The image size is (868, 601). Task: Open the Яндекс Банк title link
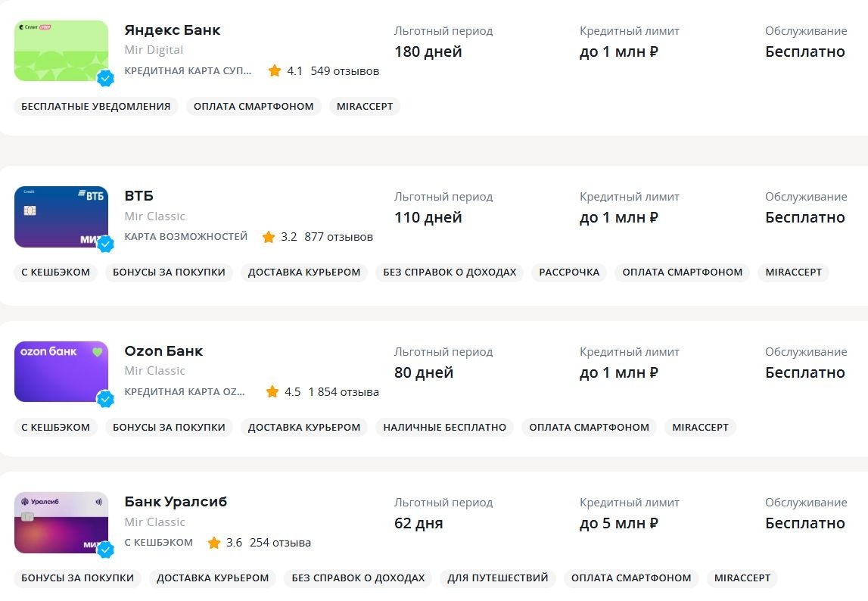172,30
